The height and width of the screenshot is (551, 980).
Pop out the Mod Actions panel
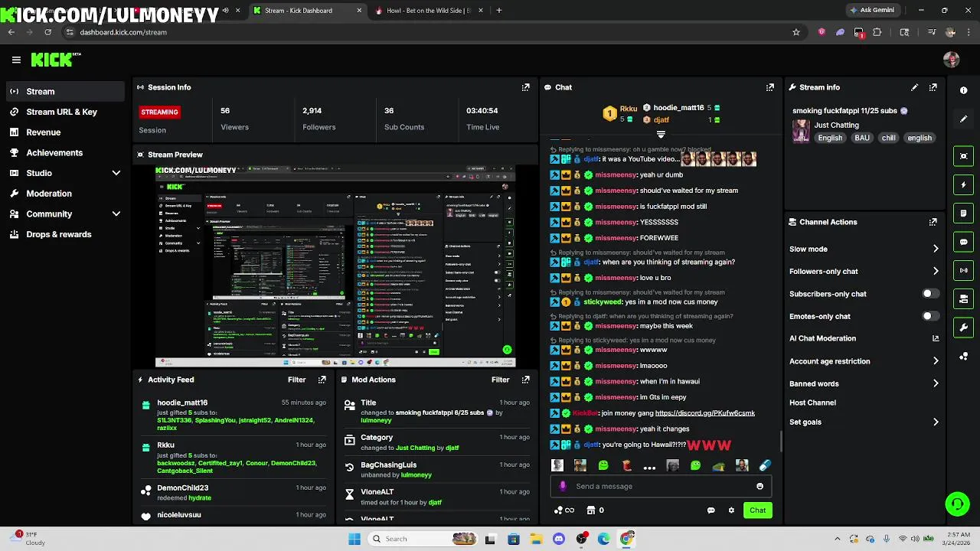tap(525, 380)
